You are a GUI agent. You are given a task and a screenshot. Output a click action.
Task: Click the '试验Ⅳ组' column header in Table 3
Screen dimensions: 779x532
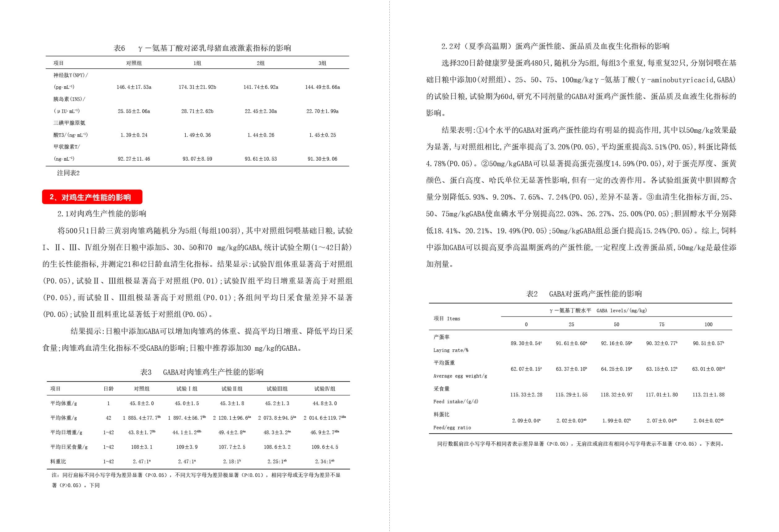click(324, 388)
